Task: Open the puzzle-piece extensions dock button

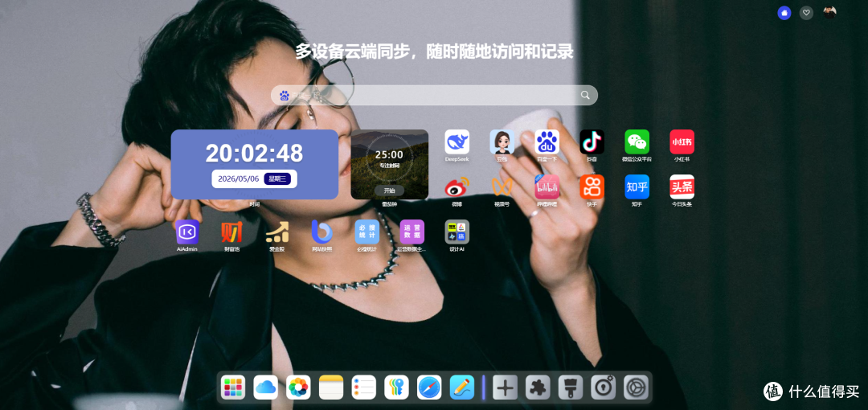Action: [538, 387]
